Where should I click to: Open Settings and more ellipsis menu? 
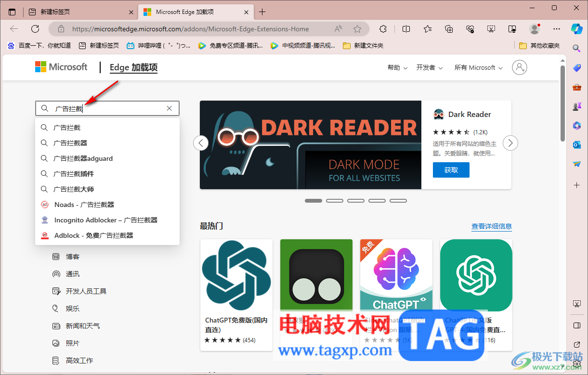pyautogui.click(x=557, y=29)
